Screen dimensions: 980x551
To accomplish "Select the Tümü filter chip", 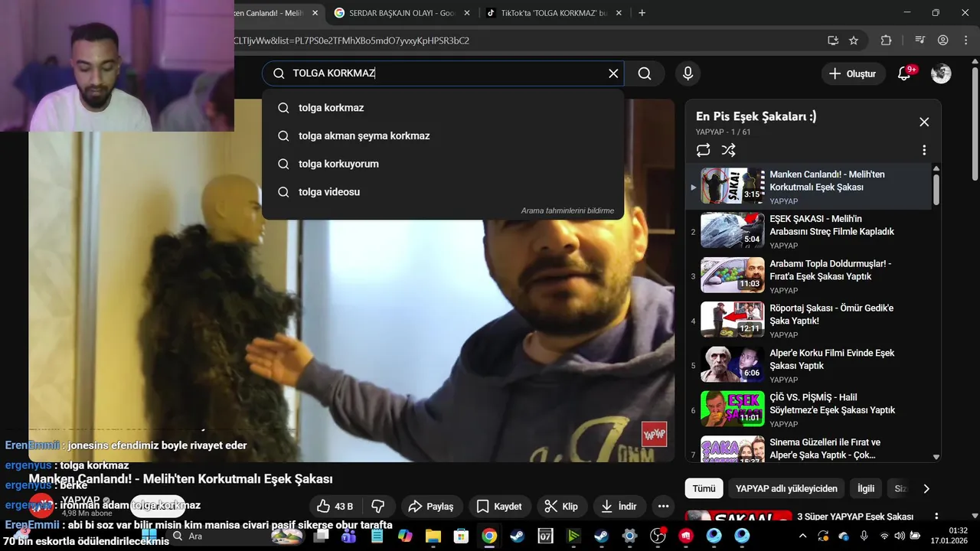I will (704, 488).
